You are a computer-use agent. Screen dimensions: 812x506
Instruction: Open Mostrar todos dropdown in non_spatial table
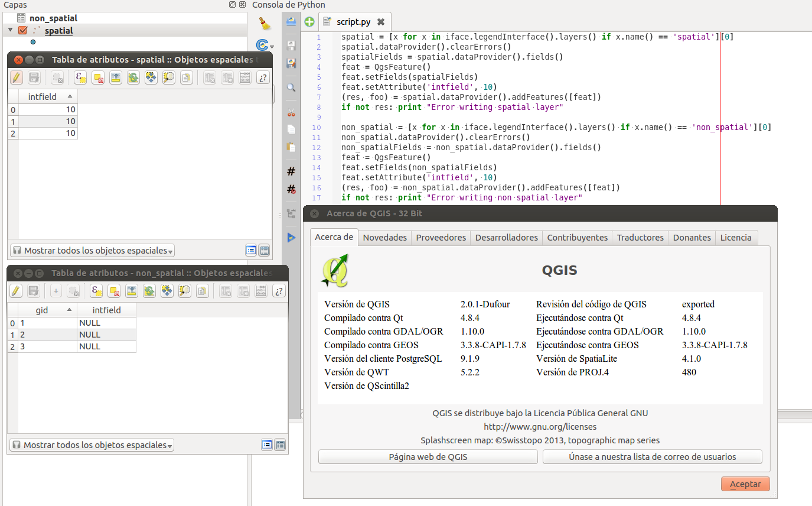coord(92,445)
